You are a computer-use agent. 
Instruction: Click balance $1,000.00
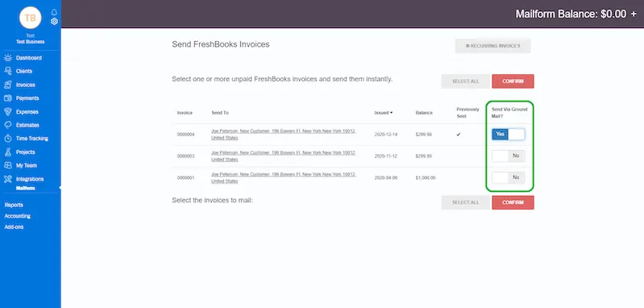pos(426,178)
